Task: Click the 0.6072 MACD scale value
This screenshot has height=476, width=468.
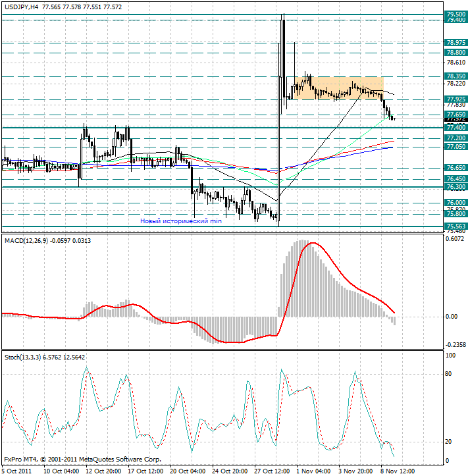Action: (x=455, y=239)
